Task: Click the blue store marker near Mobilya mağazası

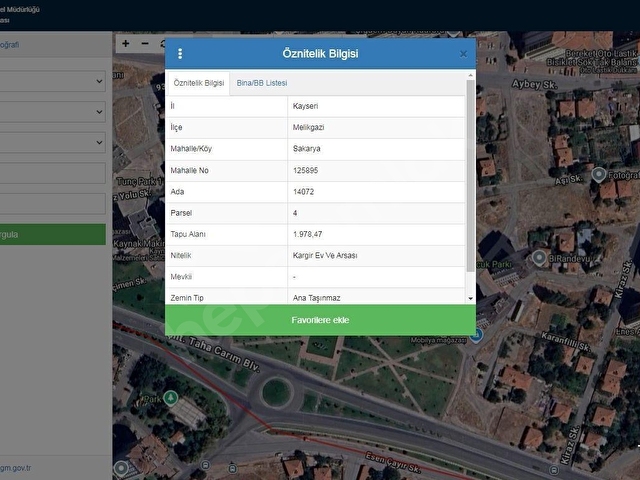Action: [x=476, y=336]
